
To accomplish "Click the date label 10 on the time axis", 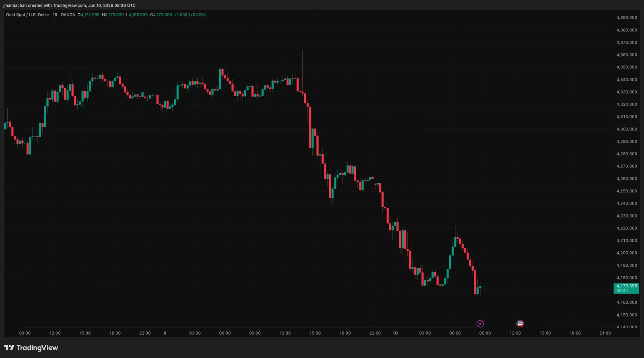I will click(x=395, y=333).
